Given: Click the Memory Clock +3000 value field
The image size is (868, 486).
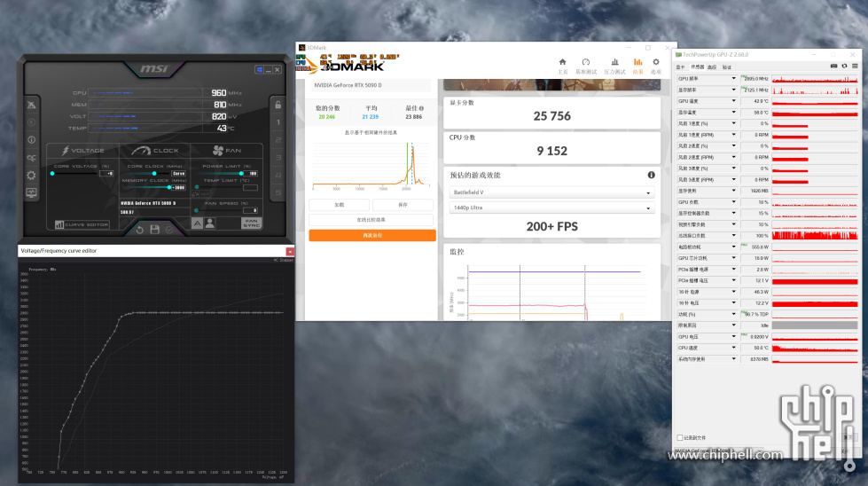Looking at the screenshot, I should pyautogui.click(x=178, y=188).
